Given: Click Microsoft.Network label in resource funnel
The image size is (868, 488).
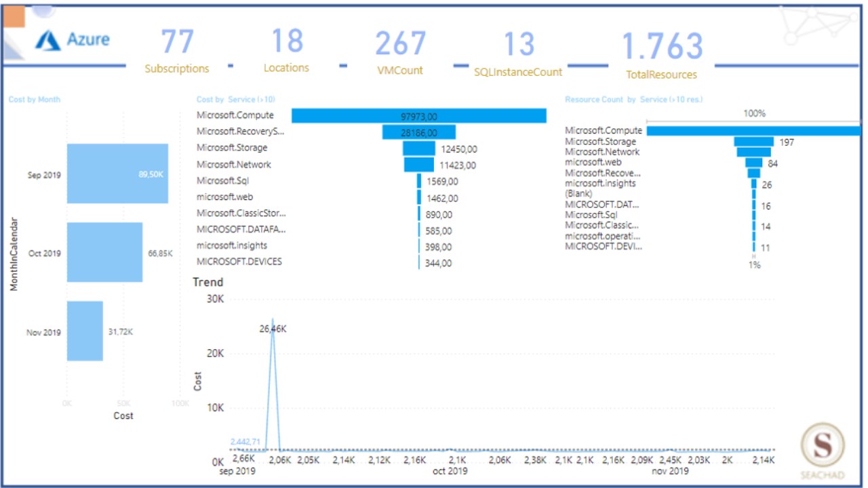Looking at the screenshot, I should point(602,152).
